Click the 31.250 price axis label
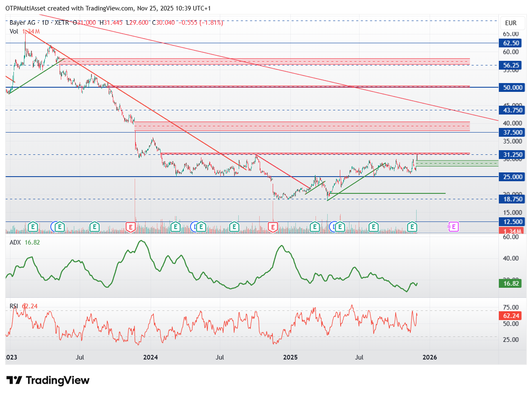Image resolution: width=532 pixels, height=396 pixels. 513,154
